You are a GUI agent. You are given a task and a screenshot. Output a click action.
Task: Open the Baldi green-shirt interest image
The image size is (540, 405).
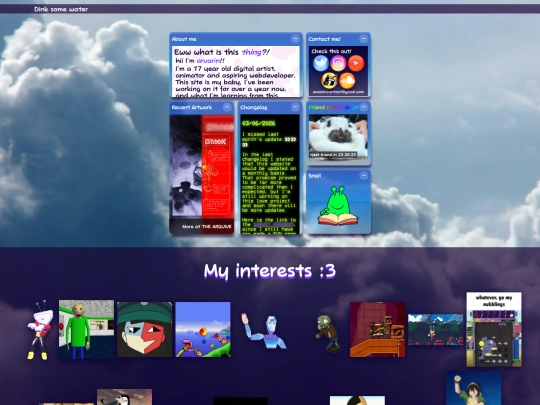pyautogui.click(x=86, y=329)
